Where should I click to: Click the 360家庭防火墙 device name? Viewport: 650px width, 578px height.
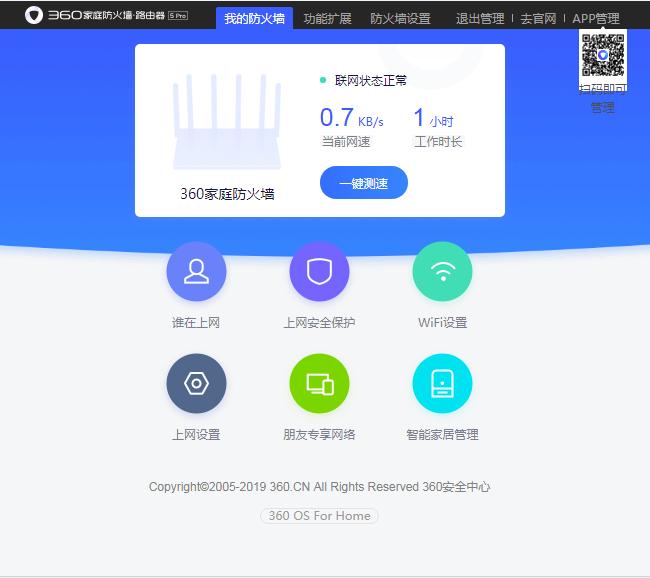[227, 194]
